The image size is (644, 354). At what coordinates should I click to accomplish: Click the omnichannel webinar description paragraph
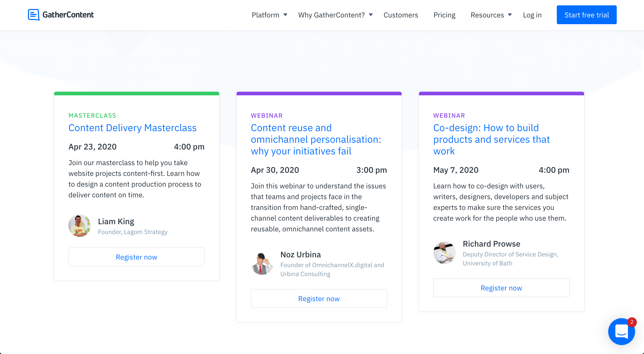point(318,207)
